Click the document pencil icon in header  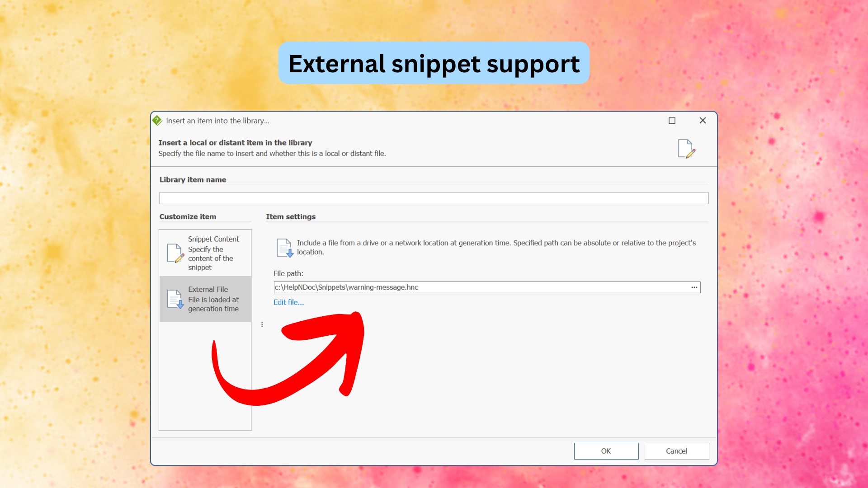point(686,149)
